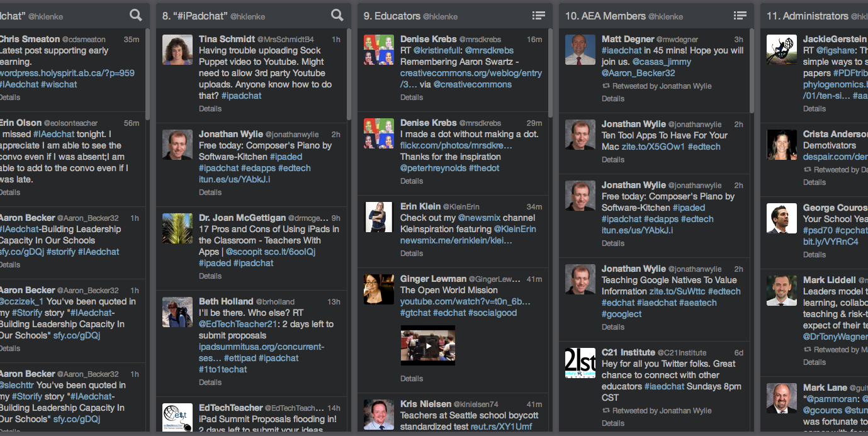Click Matt Degner's avatar
Screen dimensions: 868x436
coord(580,50)
